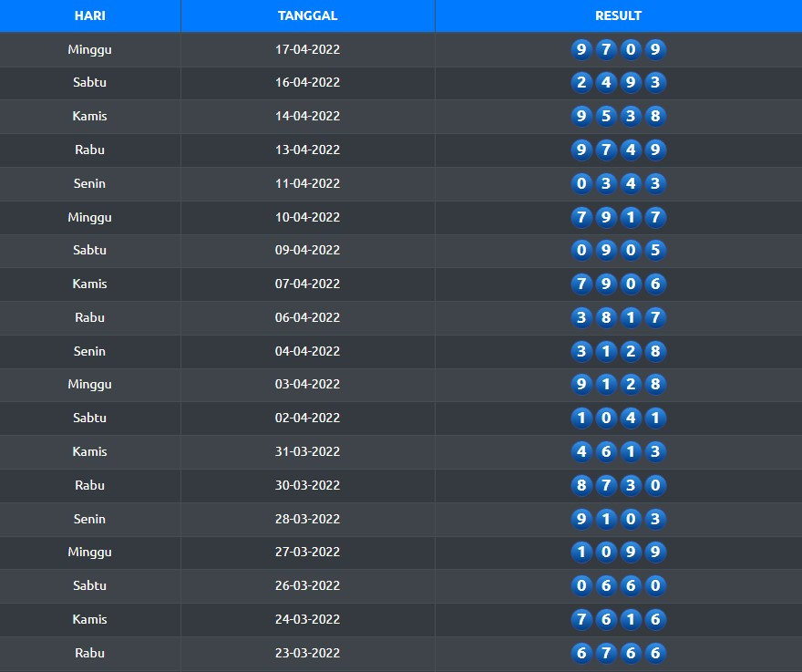
Task: Click Sabtu in the 26-03-2022 row
Action: click(x=90, y=586)
